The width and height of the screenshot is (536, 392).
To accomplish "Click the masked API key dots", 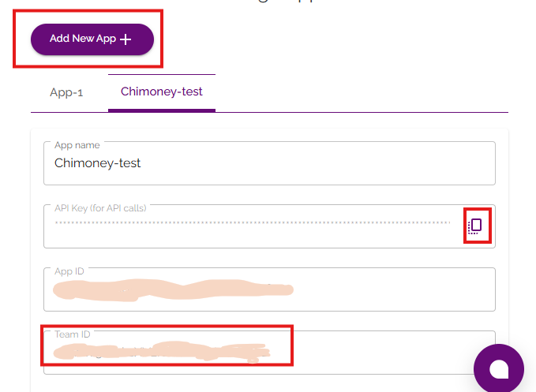I will point(253,223).
